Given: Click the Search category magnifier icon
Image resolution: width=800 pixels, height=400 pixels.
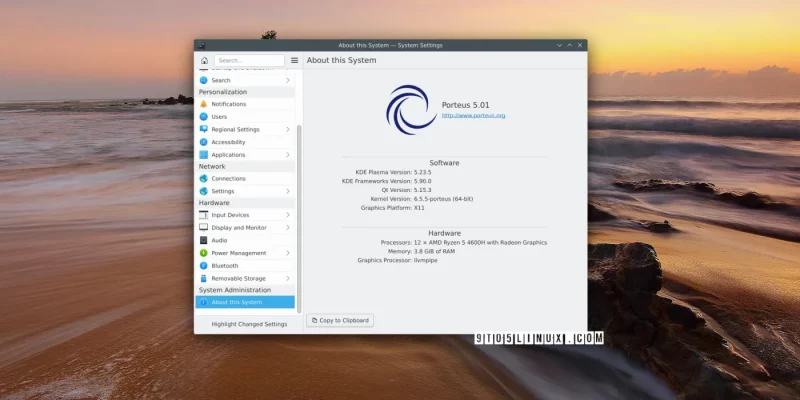Looking at the screenshot, I should [204, 80].
